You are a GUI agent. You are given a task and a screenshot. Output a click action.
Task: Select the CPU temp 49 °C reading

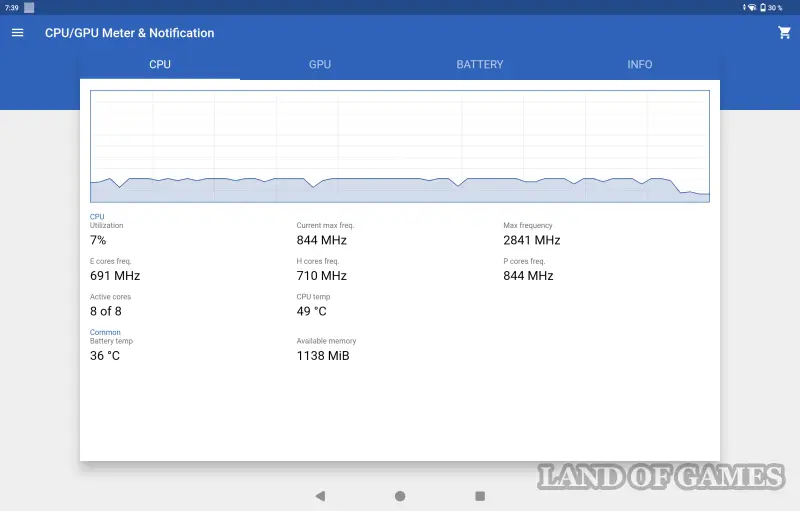click(311, 311)
